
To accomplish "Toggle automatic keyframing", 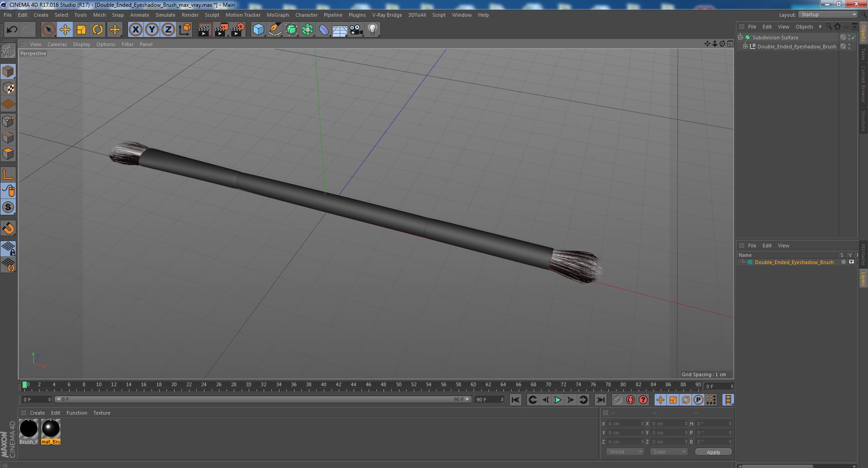I will click(630, 400).
